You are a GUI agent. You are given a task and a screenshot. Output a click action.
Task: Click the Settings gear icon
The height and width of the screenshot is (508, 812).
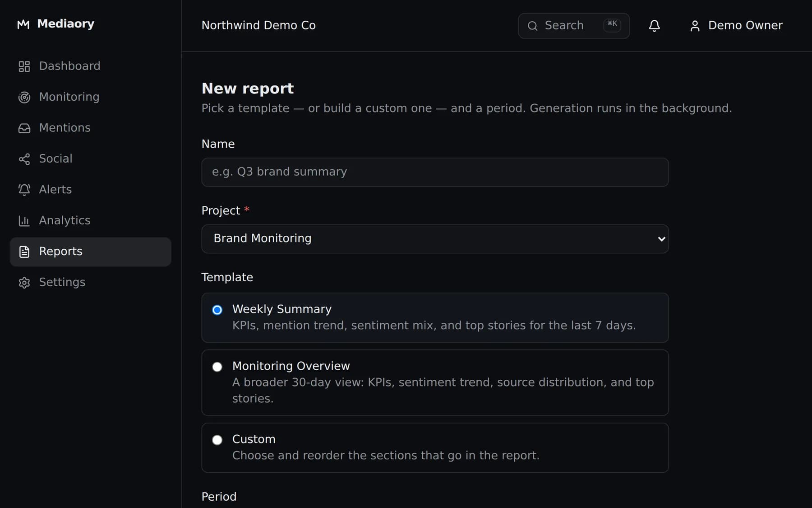click(24, 283)
